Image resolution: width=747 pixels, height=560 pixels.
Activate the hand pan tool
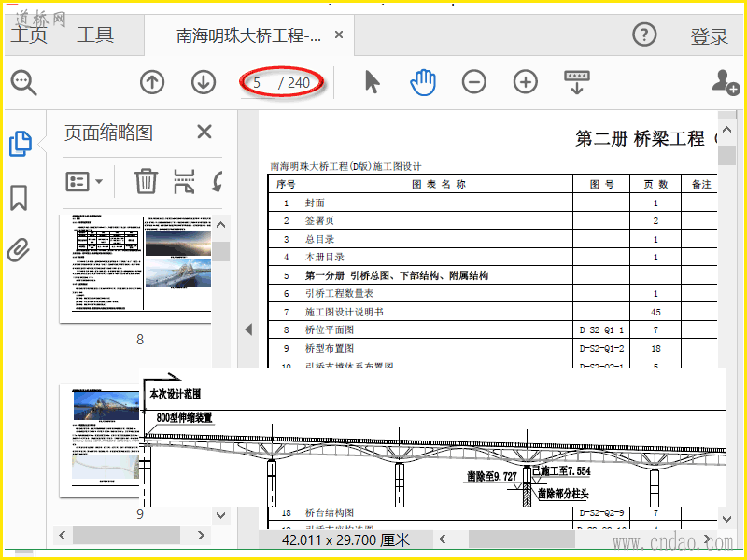423,82
